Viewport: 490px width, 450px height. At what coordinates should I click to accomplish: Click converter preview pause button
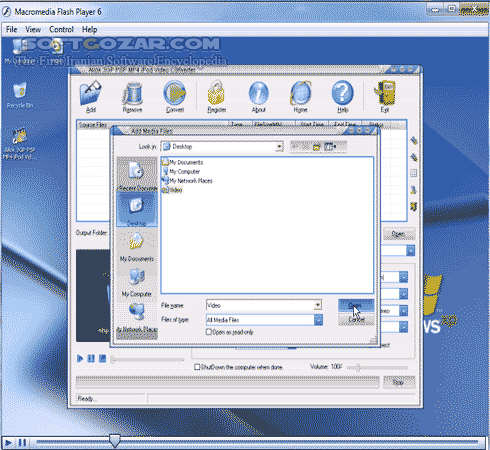click(x=91, y=359)
